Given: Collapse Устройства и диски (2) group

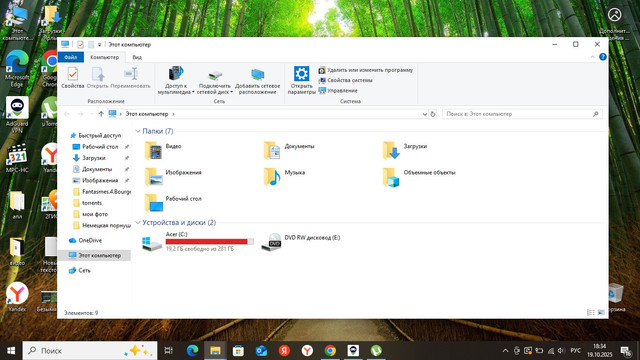Looking at the screenshot, I should click(x=138, y=222).
